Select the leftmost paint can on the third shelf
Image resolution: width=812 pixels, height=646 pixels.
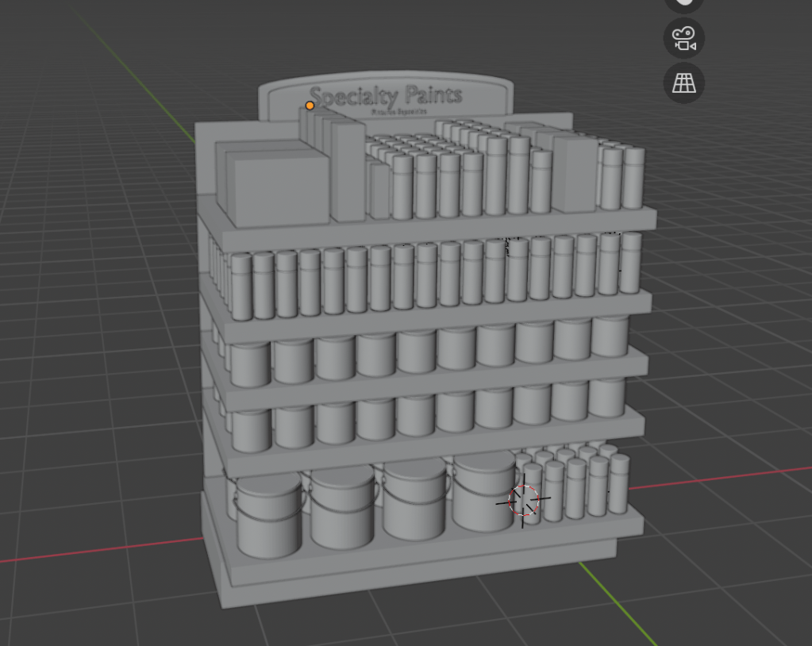(251, 363)
